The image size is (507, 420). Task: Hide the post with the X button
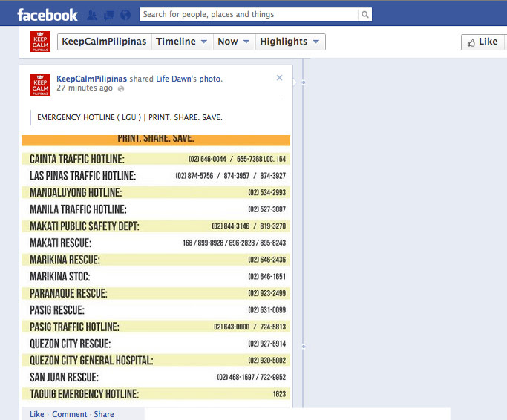tap(279, 78)
